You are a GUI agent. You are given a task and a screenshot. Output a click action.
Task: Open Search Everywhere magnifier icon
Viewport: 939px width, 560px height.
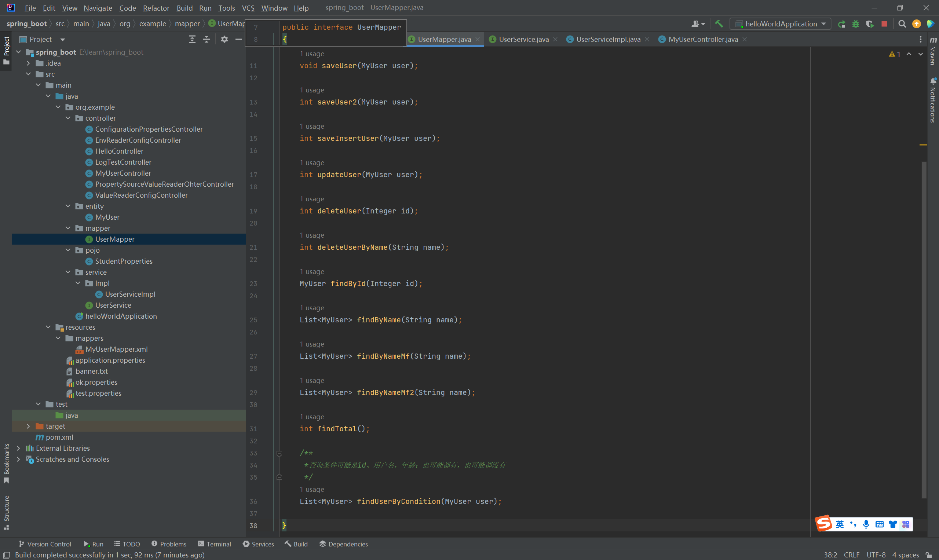tap(902, 24)
